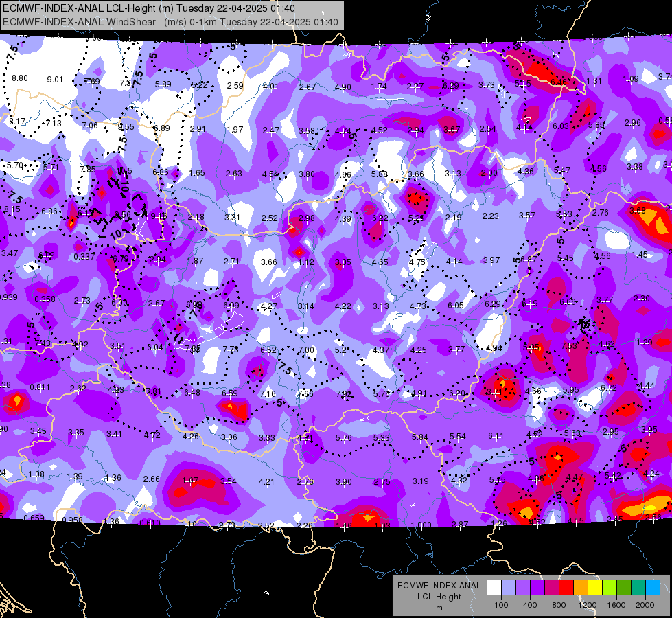672x618 pixels.
Task: Click the grid value '2.23'
Action: coord(490,216)
